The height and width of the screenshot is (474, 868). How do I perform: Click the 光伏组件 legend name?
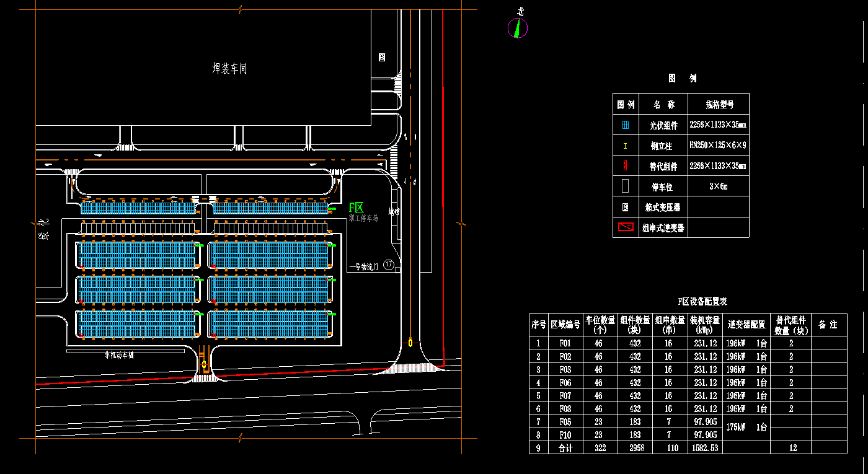[x=663, y=125]
